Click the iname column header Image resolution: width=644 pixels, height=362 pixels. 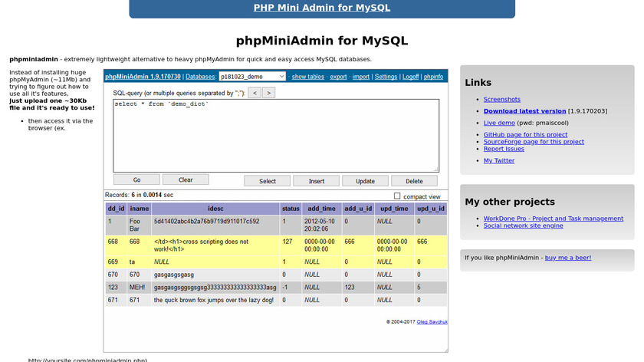pos(140,209)
